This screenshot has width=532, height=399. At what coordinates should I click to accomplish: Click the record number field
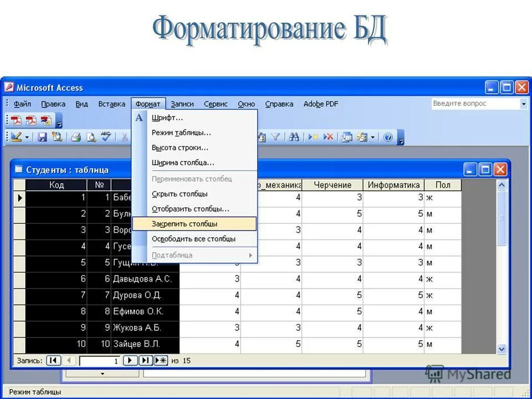(x=100, y=361)
